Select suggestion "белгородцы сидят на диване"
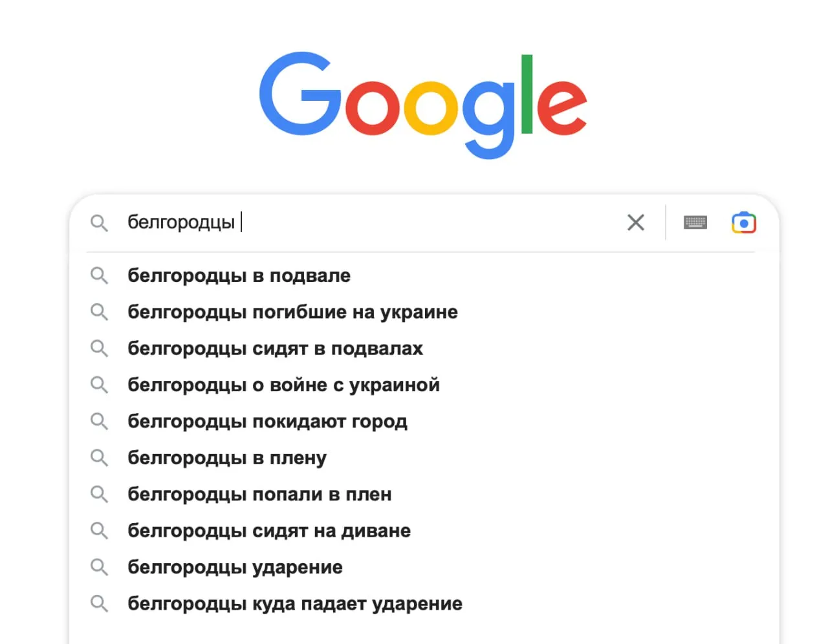Image resolution: width=828 pixels, height=644 pixels. pos(269,531)
